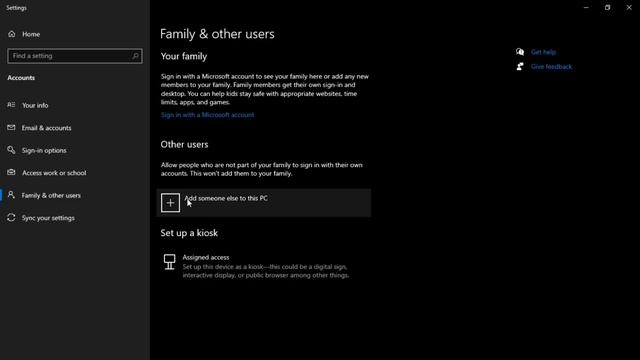Image resolution: width=640 pixels, height=360 pixels.
Task: Focus the Find a setting search box
Action: (x=75, y=56)
